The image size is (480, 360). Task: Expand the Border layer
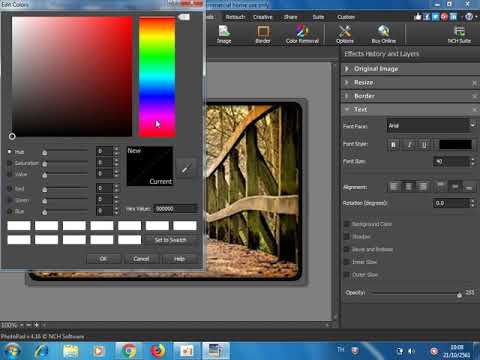pos(347,96)
